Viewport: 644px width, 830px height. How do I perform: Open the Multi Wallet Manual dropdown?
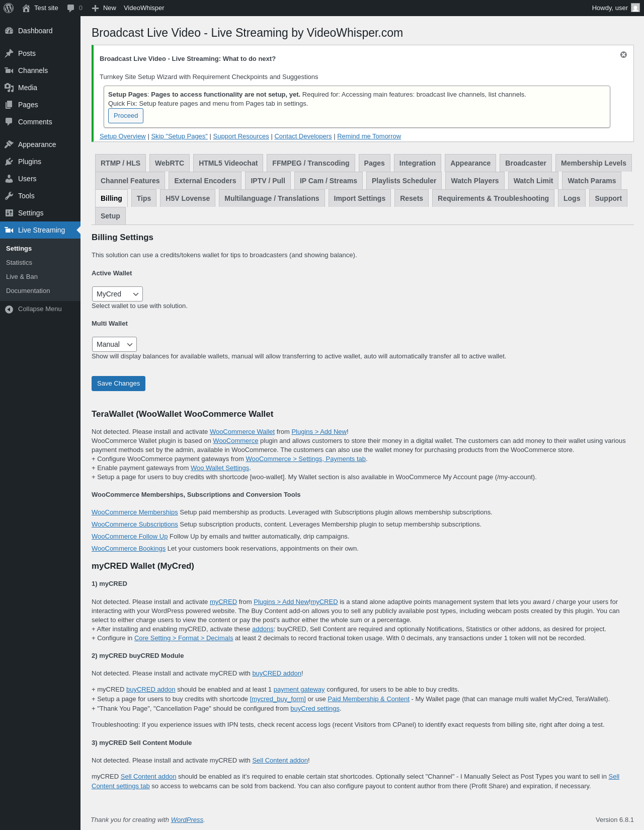pyautogui.click(x=114, y=344)
